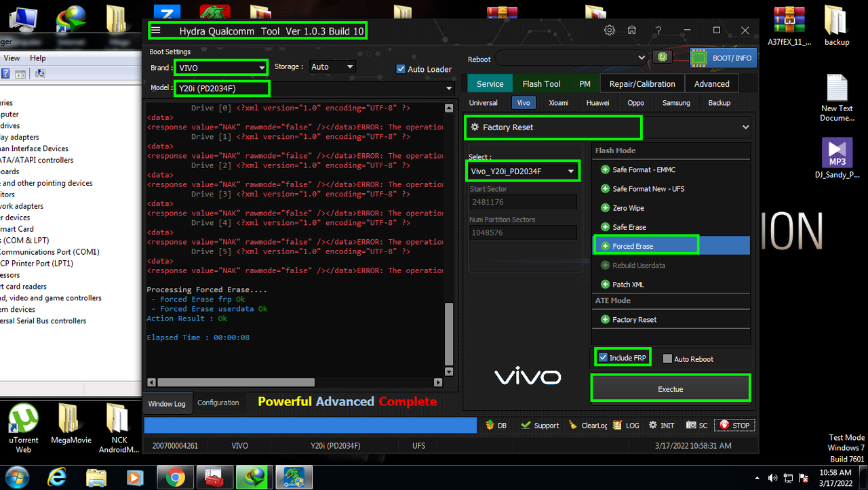Switch to the Service tab
The width and height of the screenshot is (868, 490).
point(490,84)
